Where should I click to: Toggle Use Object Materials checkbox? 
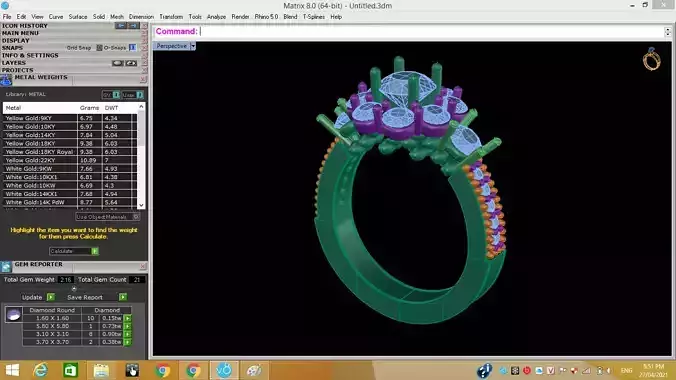click(x=135, y=217)
